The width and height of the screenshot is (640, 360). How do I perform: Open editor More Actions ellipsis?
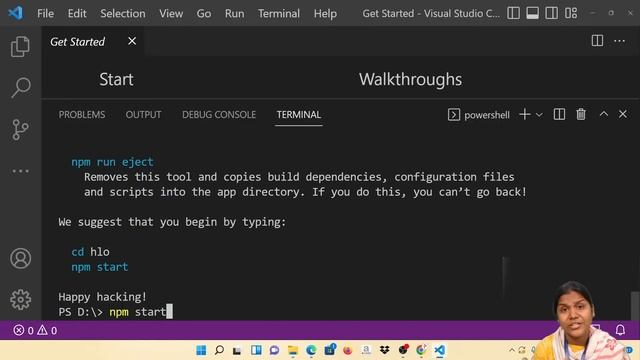pos(619,41)
